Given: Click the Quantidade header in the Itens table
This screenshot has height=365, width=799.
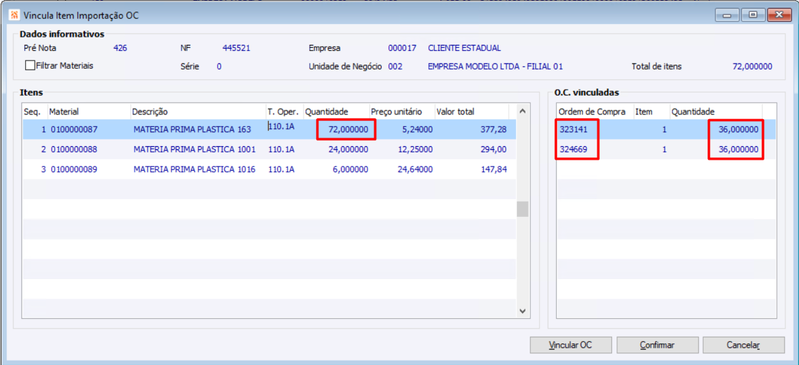Looking at the screenshot, I should 336,111.
